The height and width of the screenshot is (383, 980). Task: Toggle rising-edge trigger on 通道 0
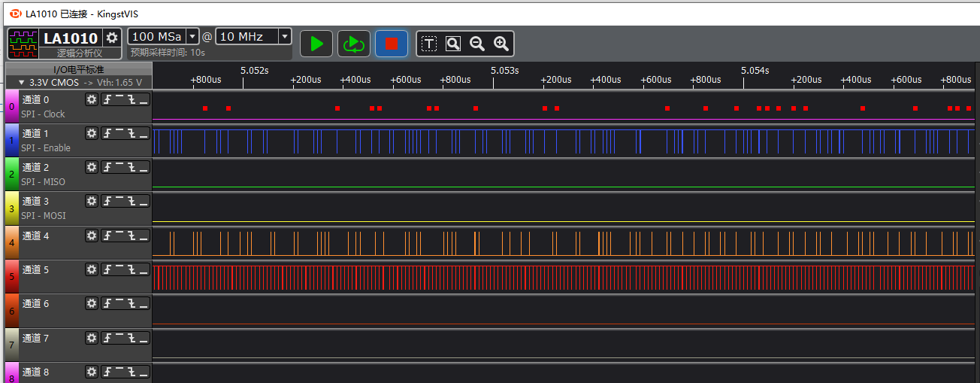[x=107, y=99]
